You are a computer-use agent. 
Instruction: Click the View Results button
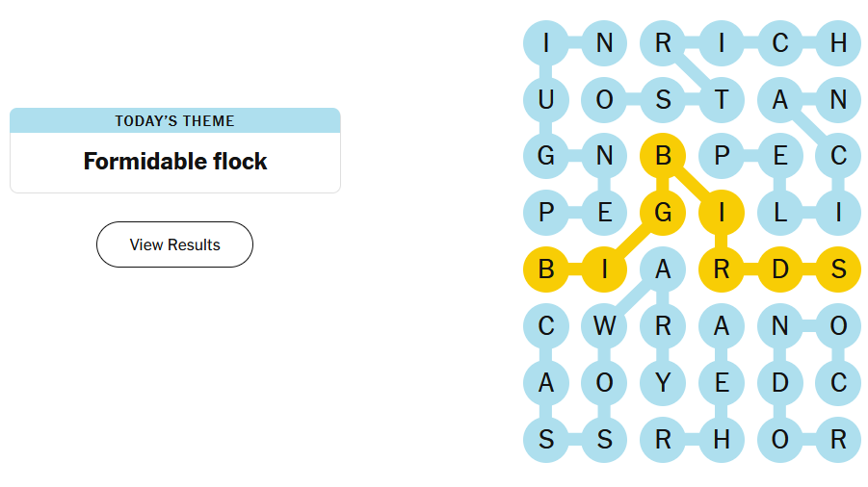pyautogui.click(x=174, y=244)
